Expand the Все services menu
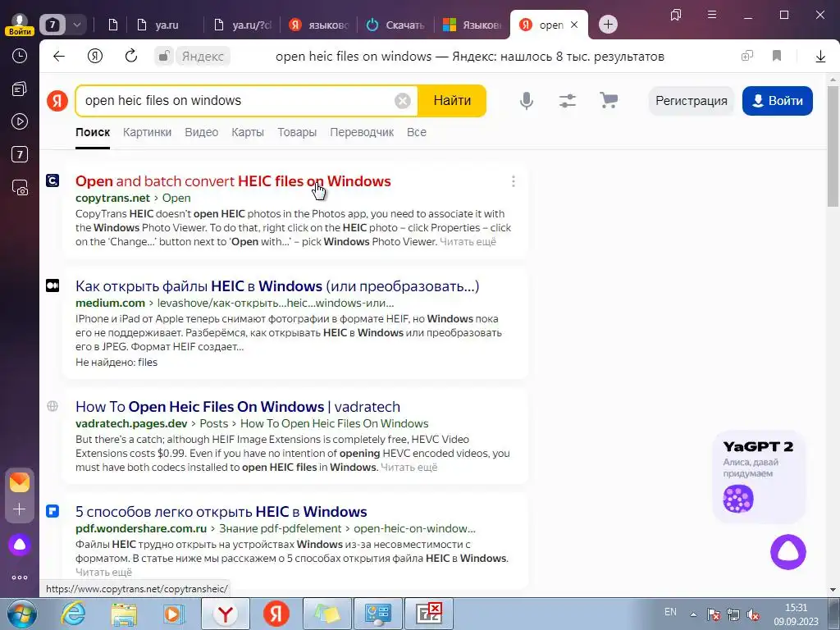The width and height of the screenshot is (840, 630). [x=416, y=132]
